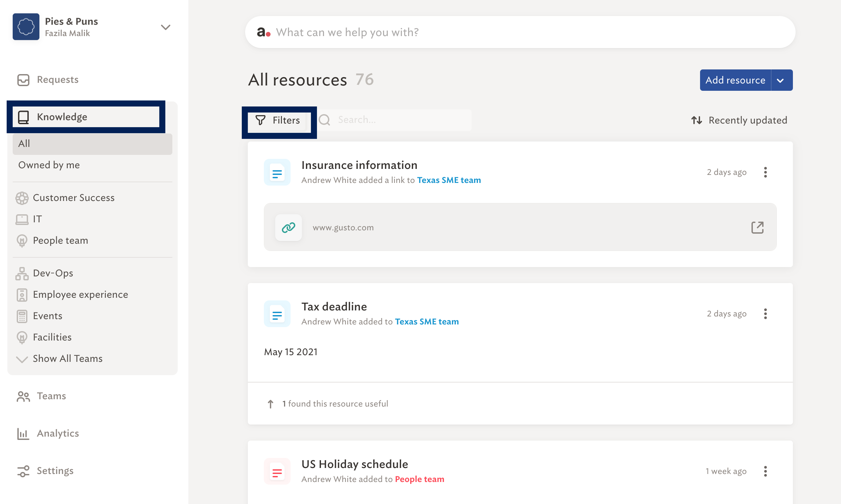Screen dimensions: 841x504
Task: Click the Pies & Puns workspace logo
Action: tap(26, 27)
